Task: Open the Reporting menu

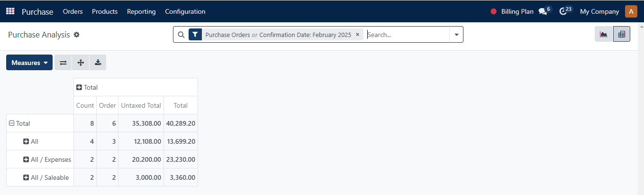Action: tap(141, 11)
